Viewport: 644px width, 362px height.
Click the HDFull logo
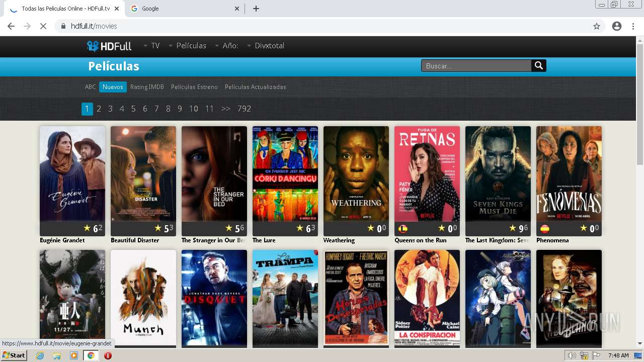(x=109, y=46)
